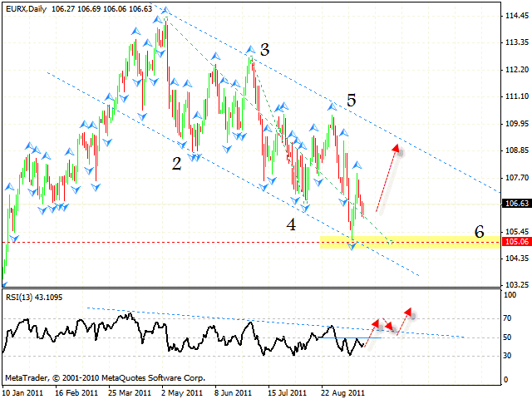The image size is (532, 399).
Task: Select wave label 3 on the chart
Action: coord(264,50)
